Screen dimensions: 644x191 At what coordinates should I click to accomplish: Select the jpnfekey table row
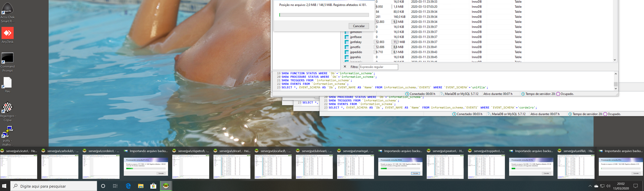tap(356, 42)
